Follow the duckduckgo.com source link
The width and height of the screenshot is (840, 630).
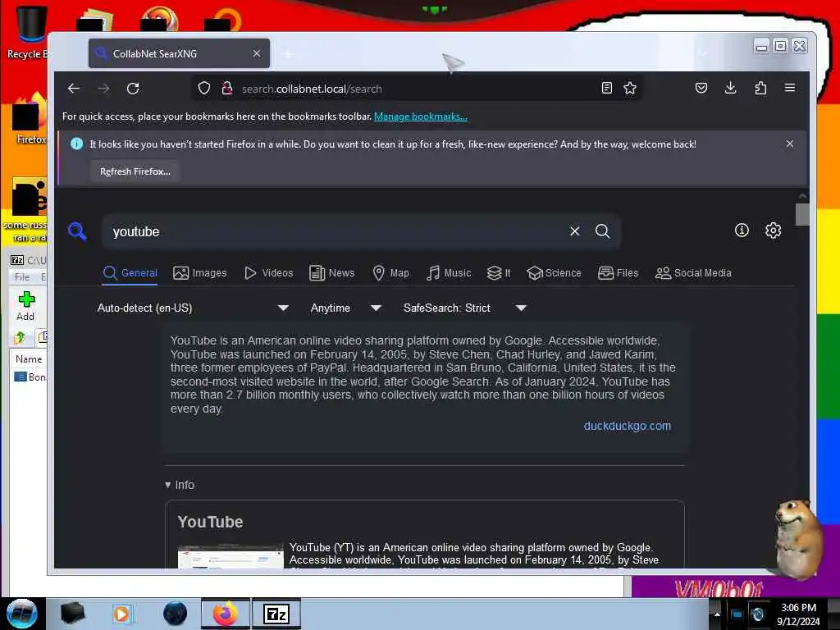pos(628,426)
